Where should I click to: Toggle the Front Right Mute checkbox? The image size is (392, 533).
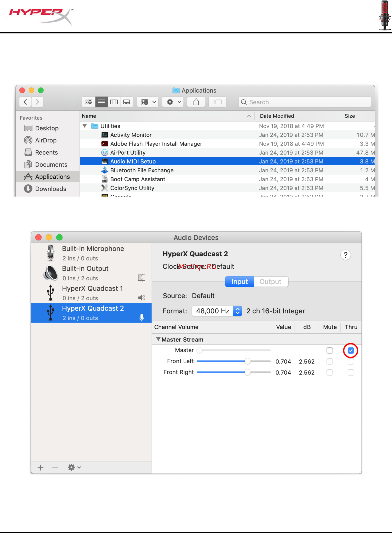coord(330,372)
